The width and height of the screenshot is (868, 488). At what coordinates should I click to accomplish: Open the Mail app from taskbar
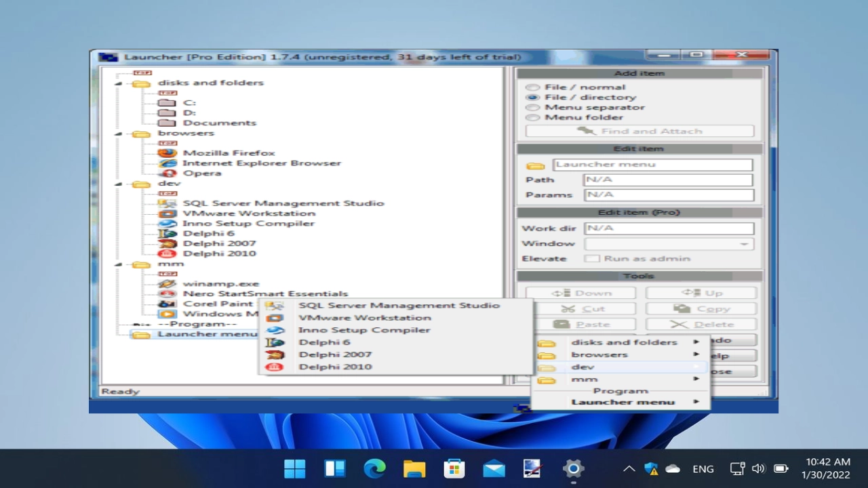tap(494, 468)
